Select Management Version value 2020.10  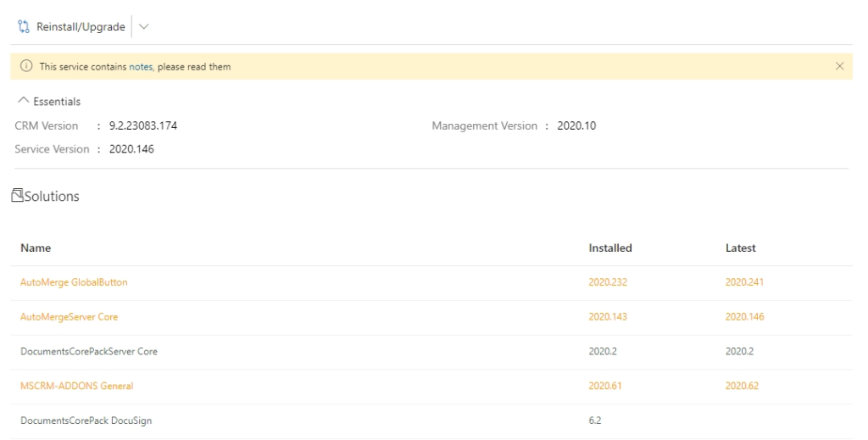(576, 125)
